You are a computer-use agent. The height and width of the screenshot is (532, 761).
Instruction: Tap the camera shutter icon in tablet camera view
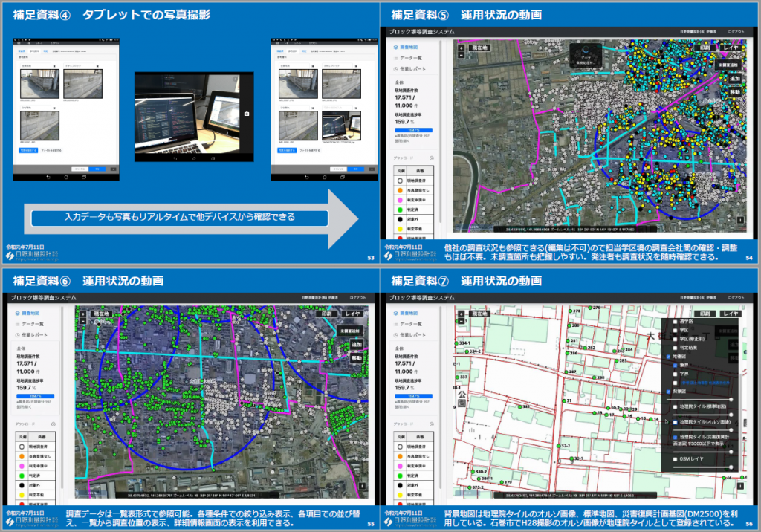coord(246,115)
